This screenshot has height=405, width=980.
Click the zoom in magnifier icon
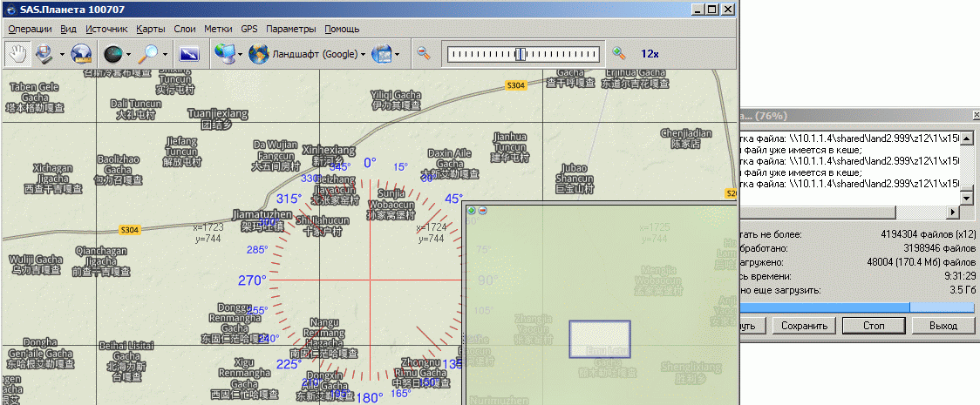(x=619, y=54)
